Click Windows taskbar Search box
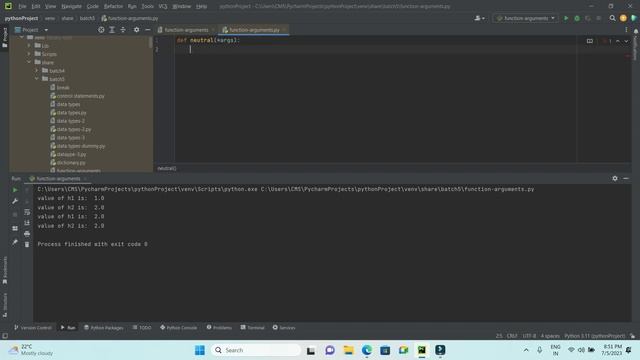 256,350
